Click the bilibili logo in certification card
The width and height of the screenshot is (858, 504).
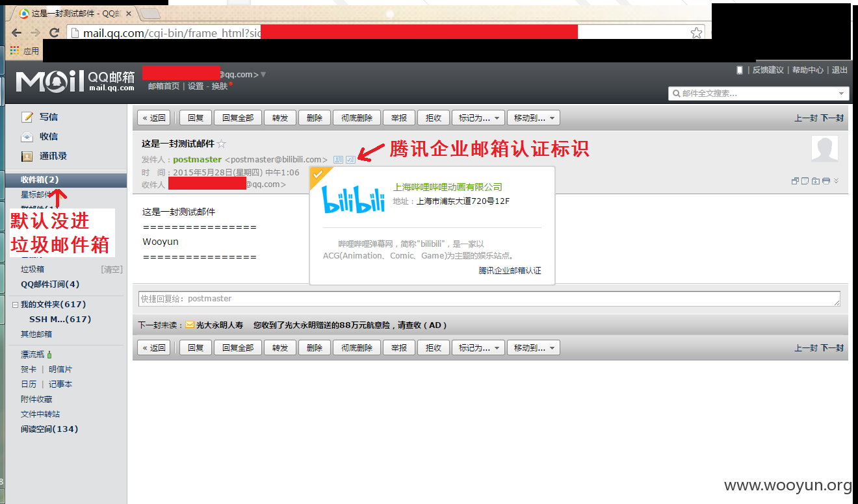pos(354,200)
